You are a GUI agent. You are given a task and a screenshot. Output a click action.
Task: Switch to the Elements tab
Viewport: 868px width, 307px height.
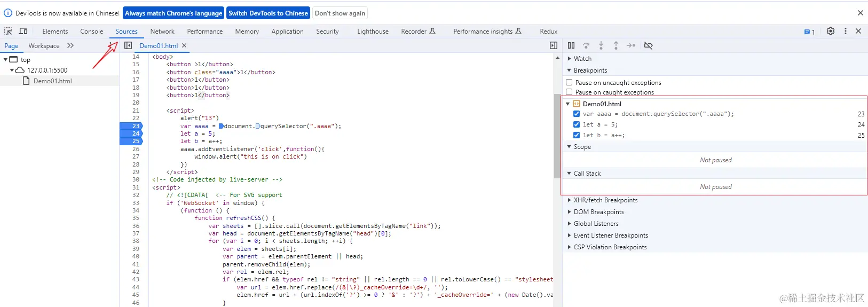55,32
